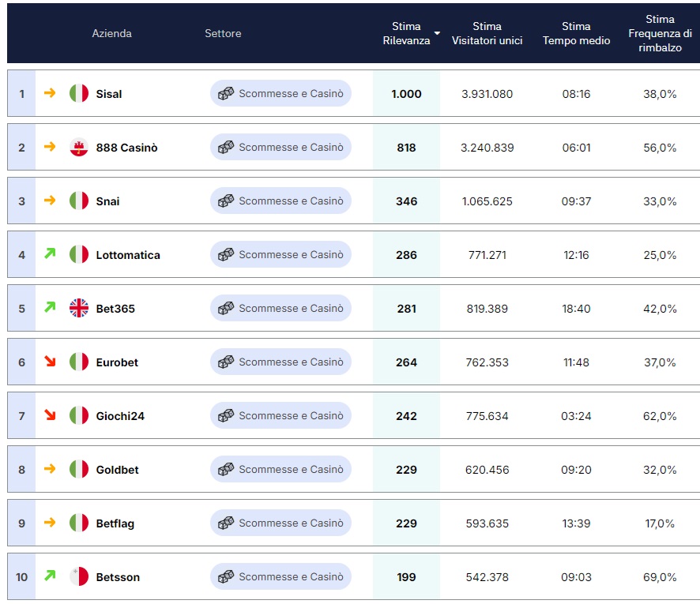Click Scommesse e Casinò tag in 888 Casinò row
The image size is (700, 604).
[280, 147]
